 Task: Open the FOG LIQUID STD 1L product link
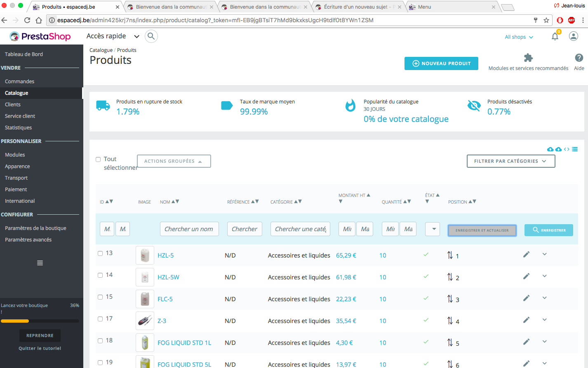[x=184, y=343]
